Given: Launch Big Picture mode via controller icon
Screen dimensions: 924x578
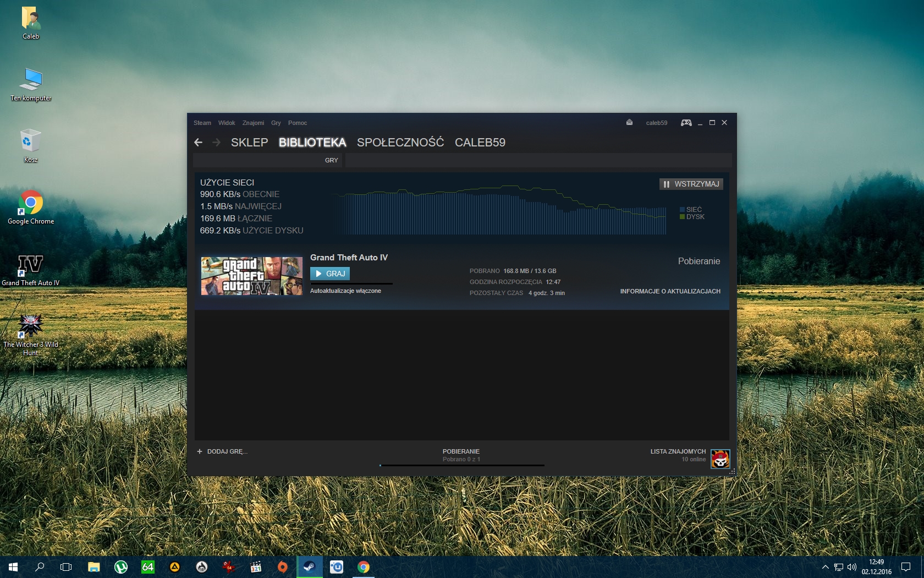Looking at the screenshot, I should 686,123.
